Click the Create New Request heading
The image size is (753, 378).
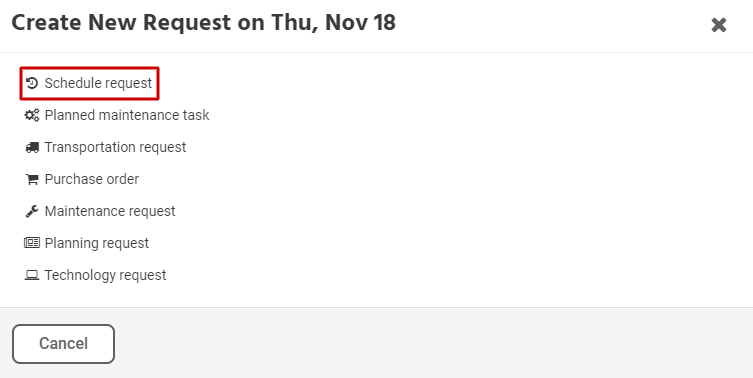tap(122, 23)
